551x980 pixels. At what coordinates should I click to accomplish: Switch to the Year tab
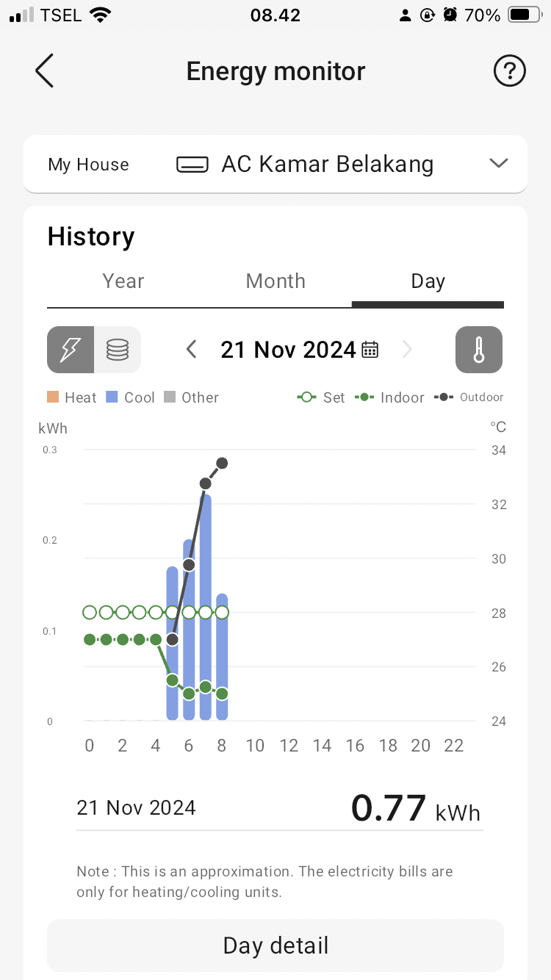click(x=123, y=281)
